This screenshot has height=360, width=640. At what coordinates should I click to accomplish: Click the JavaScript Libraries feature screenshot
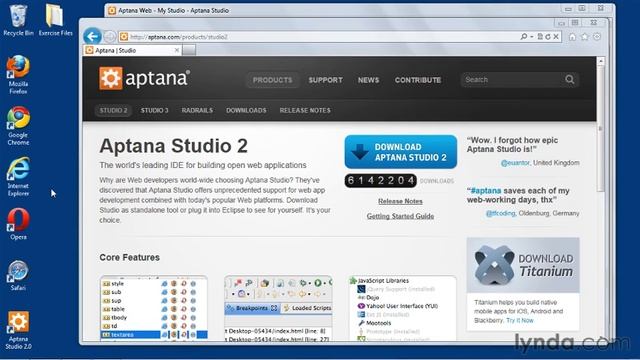[402, 308]
